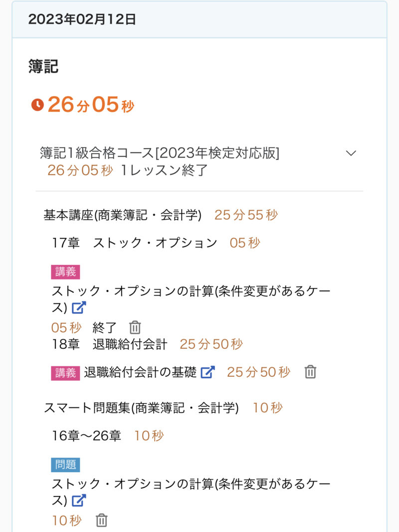Click the pink 講義 tag beside 退職給付会計の基礎
This screenshot has height=532, width=399.
coord(65,372)
